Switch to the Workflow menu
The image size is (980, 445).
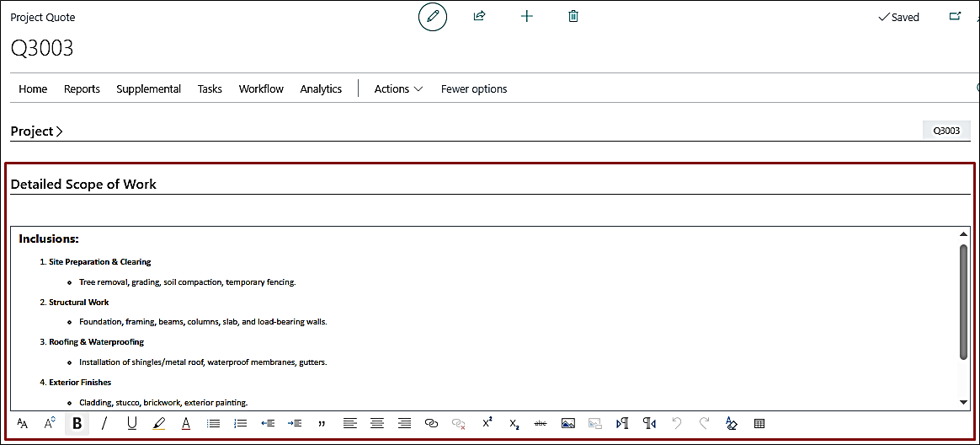point(261,88)
